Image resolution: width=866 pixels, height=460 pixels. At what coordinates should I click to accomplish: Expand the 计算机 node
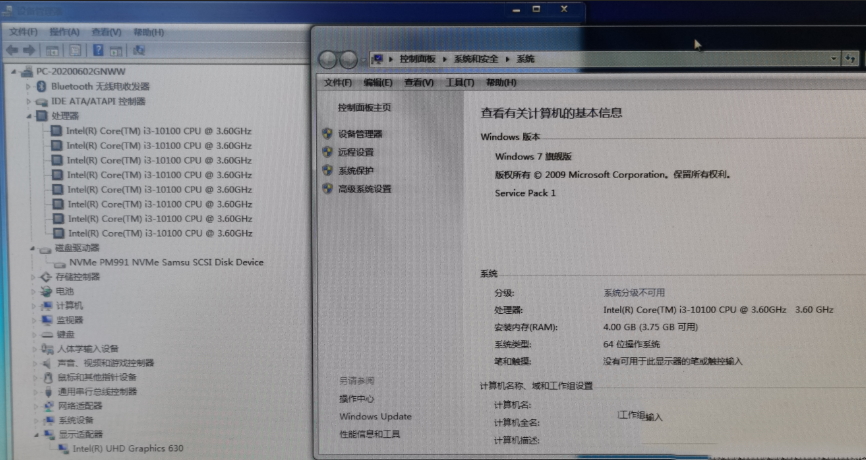[x=34, y=306]
